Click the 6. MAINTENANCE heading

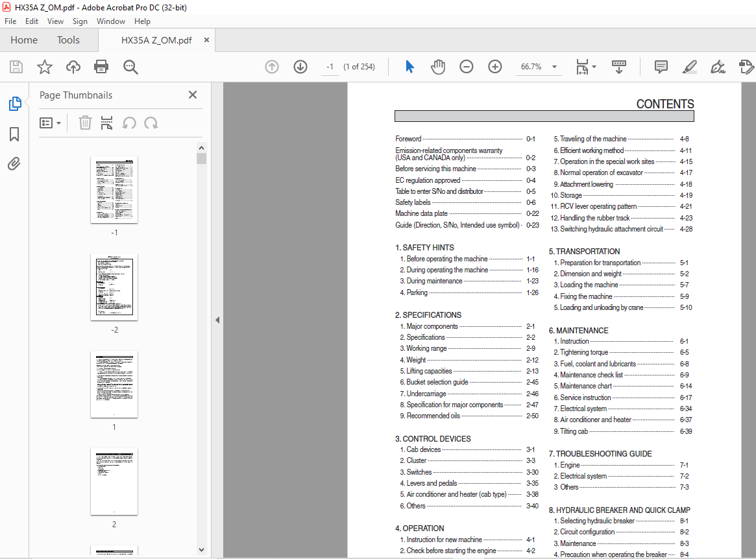click(x=579, y=331)
